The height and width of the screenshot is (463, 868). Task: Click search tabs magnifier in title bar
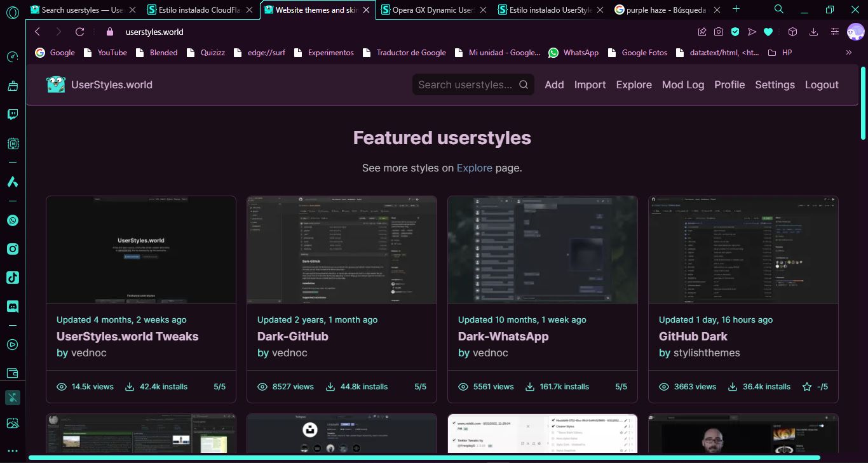(779, 9)
